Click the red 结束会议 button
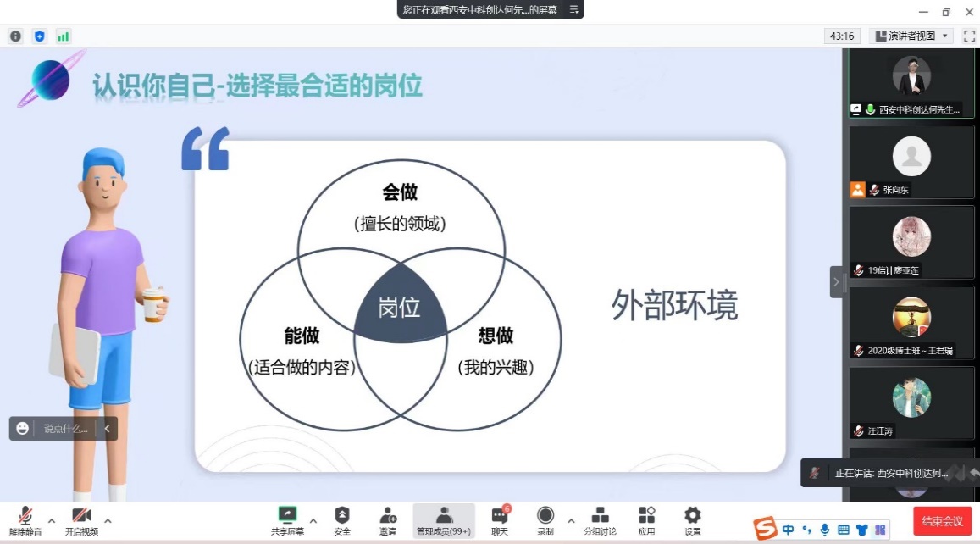 click(x=942, y=520)
